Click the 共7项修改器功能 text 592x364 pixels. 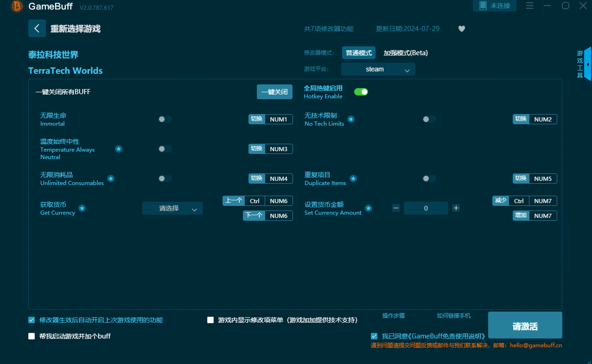(329, 29)
